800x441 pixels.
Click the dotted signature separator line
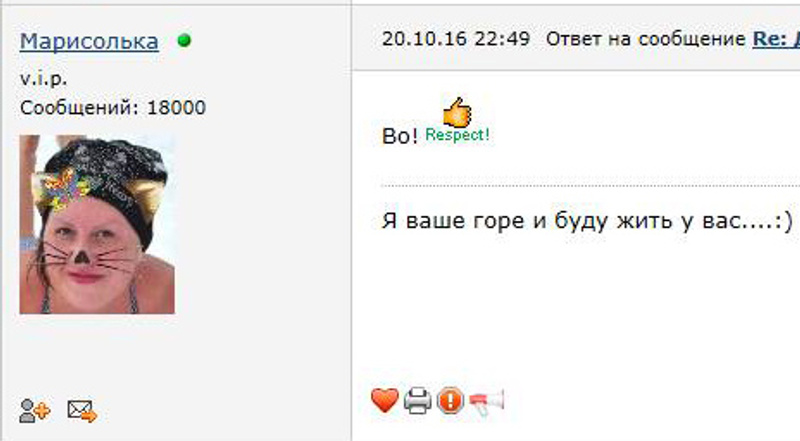pos(590,186)
